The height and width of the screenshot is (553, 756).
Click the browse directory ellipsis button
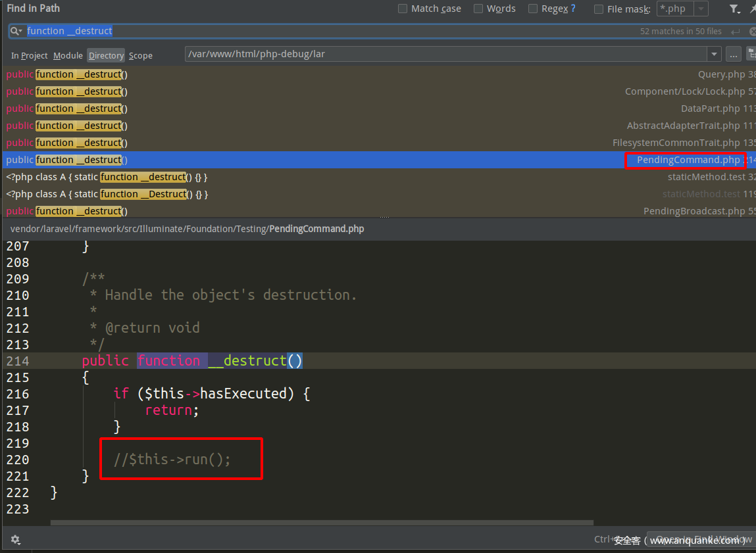click(733, 55)
